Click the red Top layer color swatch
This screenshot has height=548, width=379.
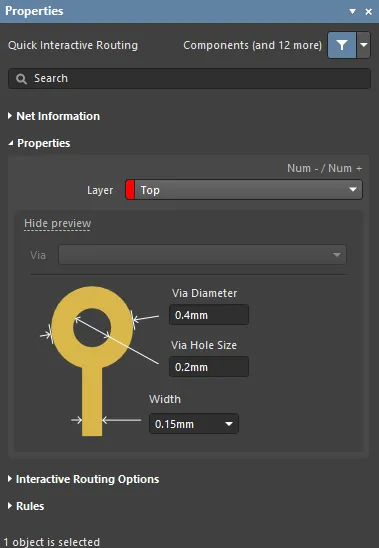(x=130, y=190)
